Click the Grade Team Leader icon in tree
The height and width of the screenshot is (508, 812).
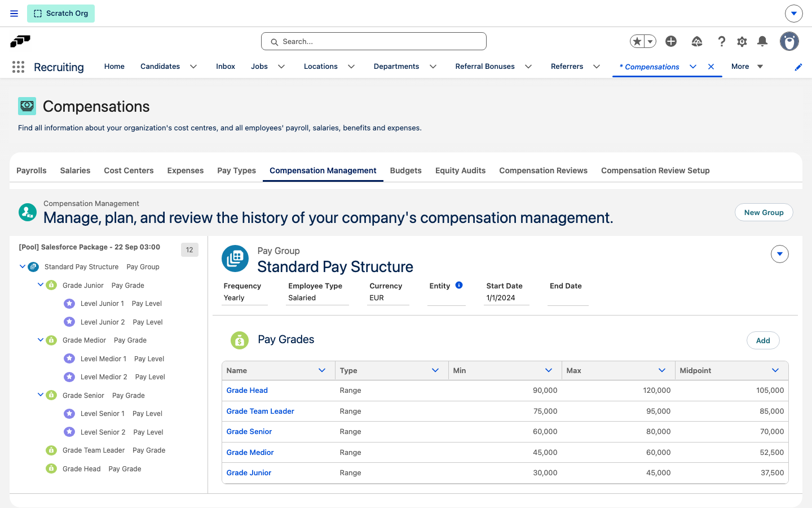(x=51, y=450)
